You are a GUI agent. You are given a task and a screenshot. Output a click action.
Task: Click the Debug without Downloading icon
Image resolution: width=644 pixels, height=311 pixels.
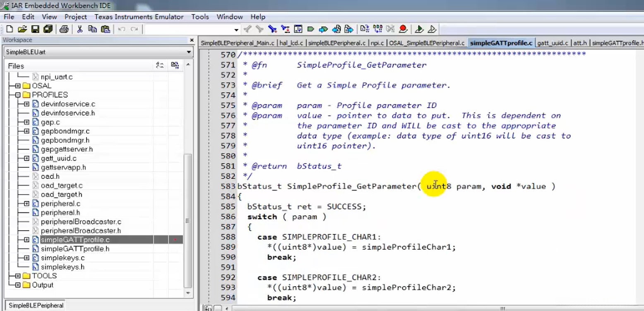point(432,29)
